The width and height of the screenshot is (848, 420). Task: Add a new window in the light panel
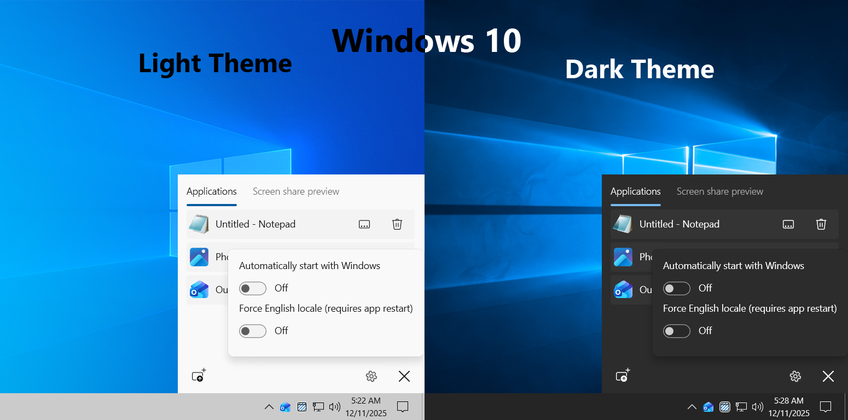tap(199, 376)
